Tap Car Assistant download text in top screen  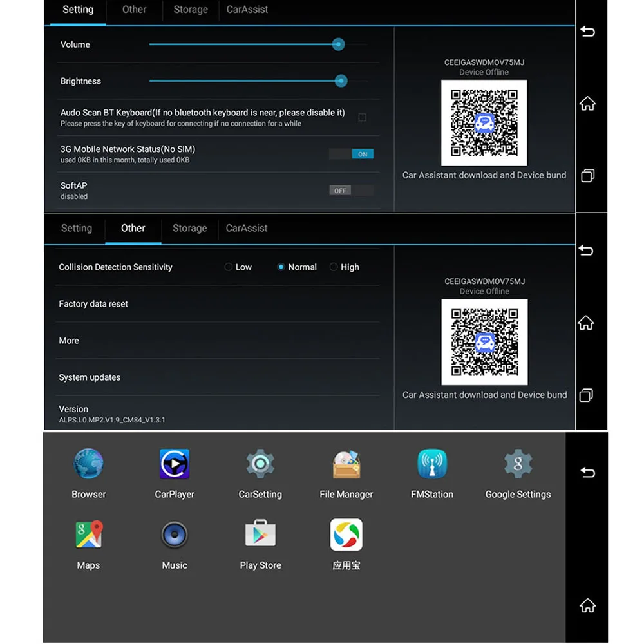click(484, 175)
